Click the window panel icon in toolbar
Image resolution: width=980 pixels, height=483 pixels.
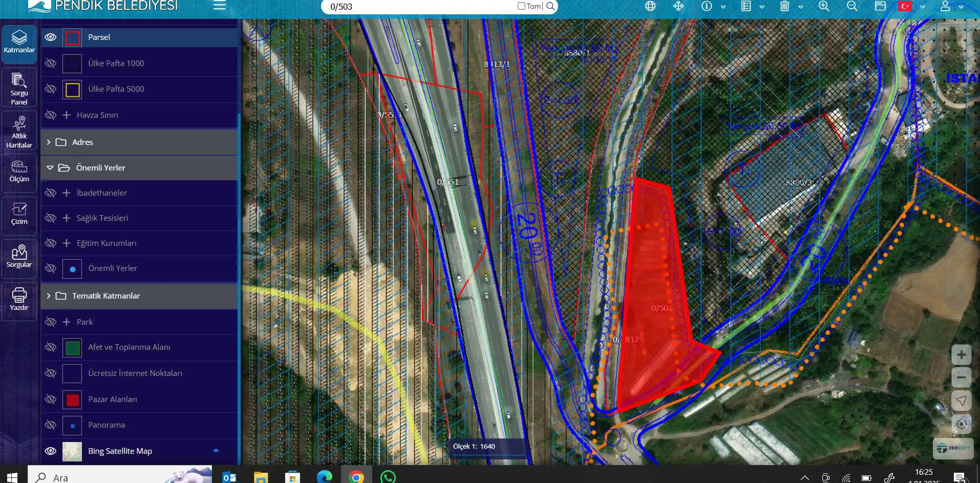pos(880,6)
